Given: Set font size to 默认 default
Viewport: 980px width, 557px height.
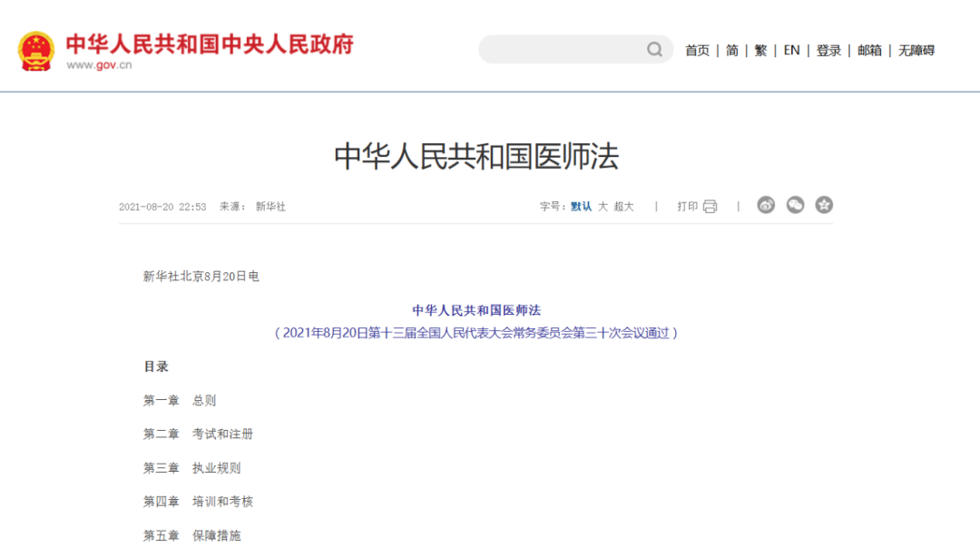Looking at the screenshot, I should point(581,207).
